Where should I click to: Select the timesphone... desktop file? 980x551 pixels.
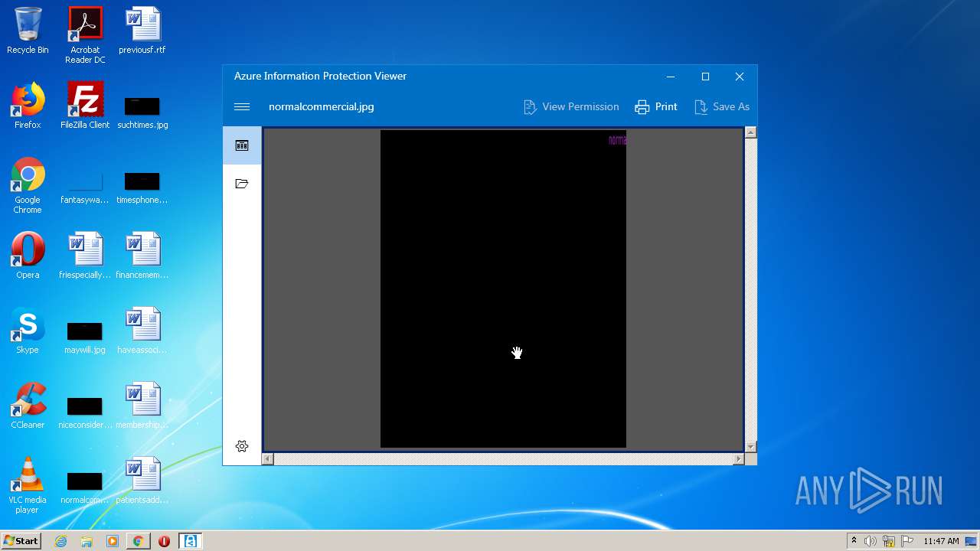click(142, 188)
